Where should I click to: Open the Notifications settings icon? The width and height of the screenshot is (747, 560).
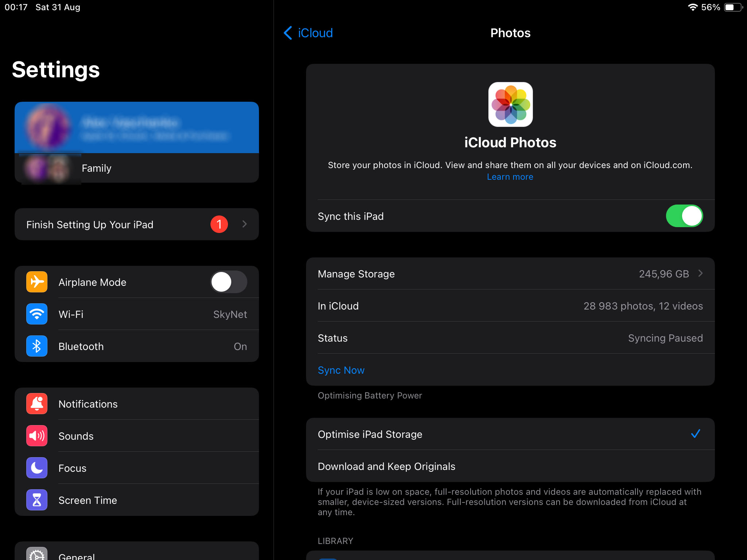36,404
